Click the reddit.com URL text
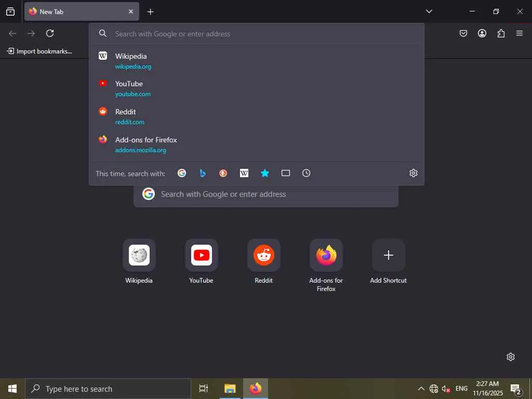The image size is (532, 399). tap(129, 122)
